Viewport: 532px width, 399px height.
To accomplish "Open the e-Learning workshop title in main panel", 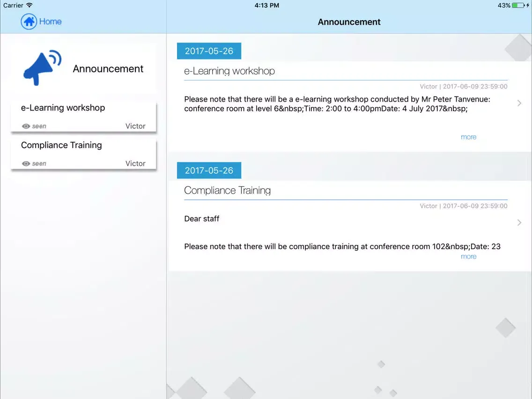I will coord(229,71).
